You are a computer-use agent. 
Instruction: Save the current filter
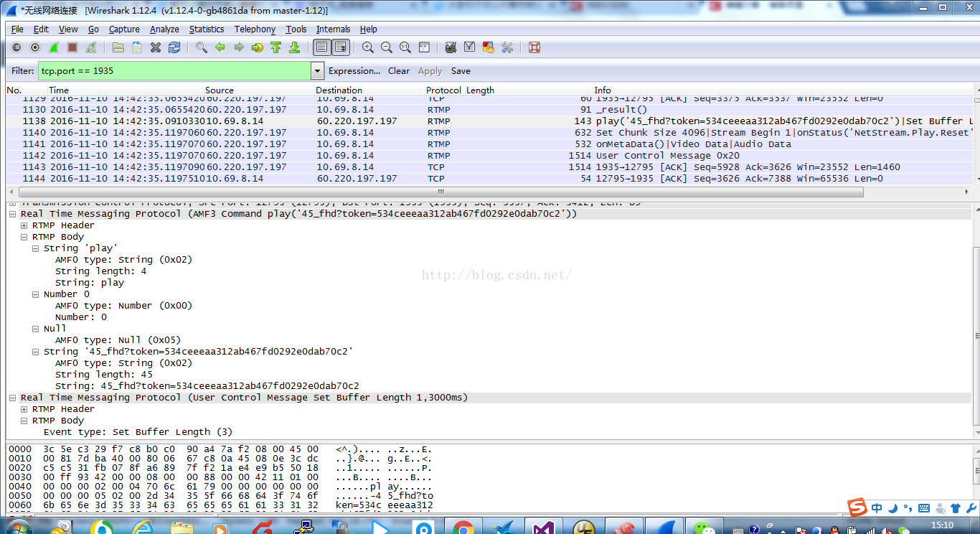click(x=461, y=71)
